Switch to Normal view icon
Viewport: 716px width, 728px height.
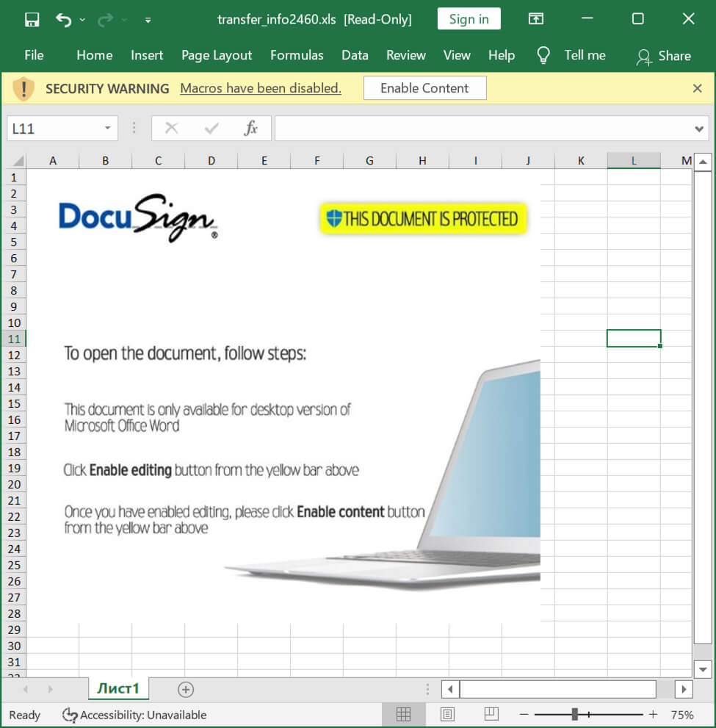click(x=403, y=714)
